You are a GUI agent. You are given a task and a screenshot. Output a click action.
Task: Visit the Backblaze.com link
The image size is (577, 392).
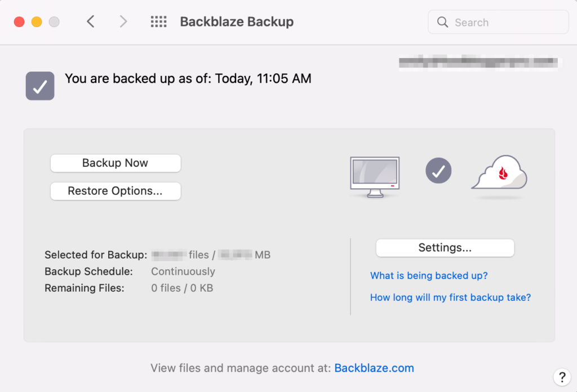point(374,368)
